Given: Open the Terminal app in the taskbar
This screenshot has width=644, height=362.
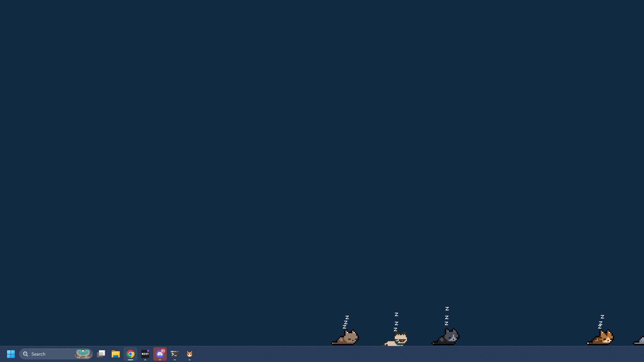Looking at the screenshot, I should pos(175,354).
